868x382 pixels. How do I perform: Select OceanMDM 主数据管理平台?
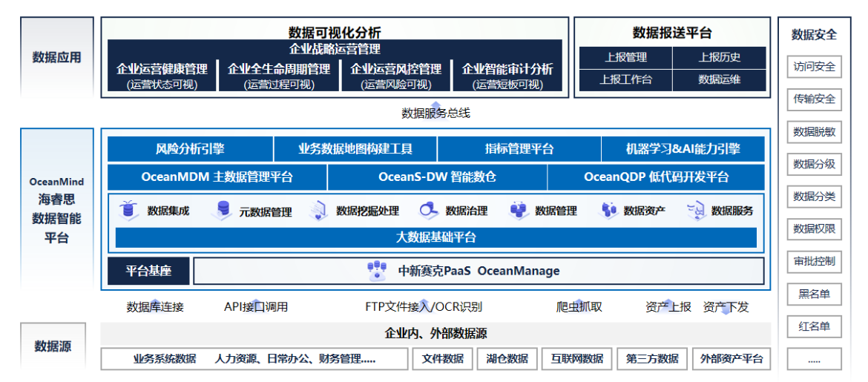(x=217, y=177)
